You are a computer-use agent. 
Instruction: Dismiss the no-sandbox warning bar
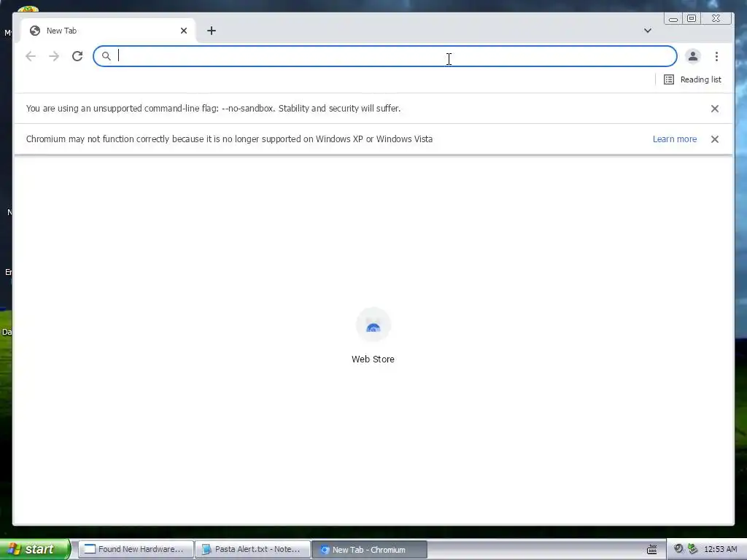tap(715, 109)
